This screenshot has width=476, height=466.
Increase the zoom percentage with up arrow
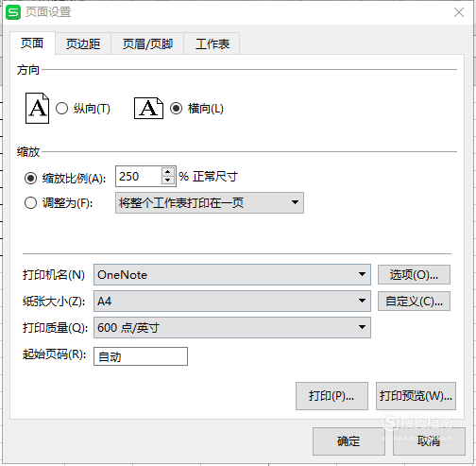click(168, 172)
